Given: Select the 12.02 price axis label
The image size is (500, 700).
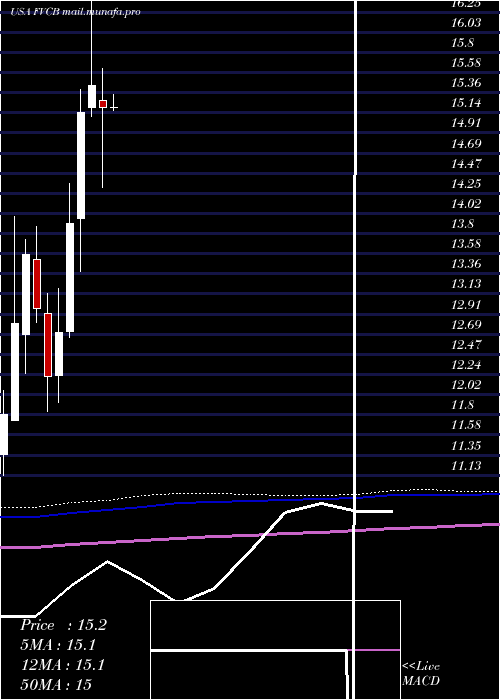Looking at the screenshot, I should (466, 385).
